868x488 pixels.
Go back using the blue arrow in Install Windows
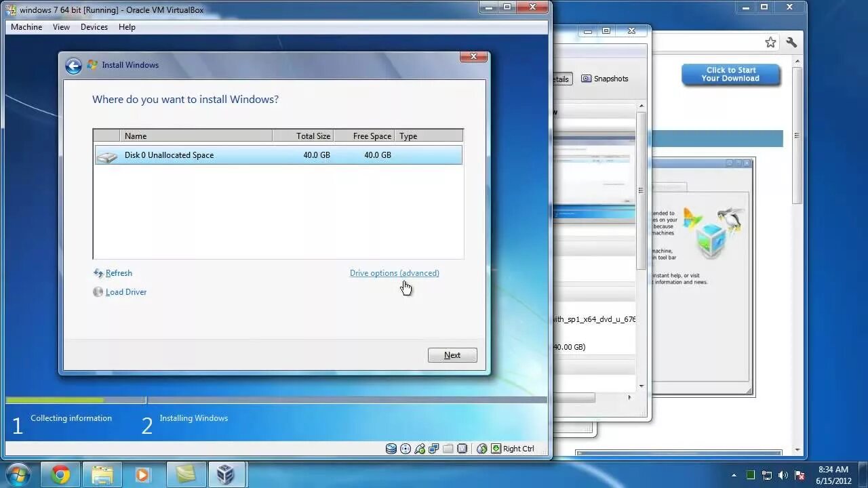click(73, 66)
